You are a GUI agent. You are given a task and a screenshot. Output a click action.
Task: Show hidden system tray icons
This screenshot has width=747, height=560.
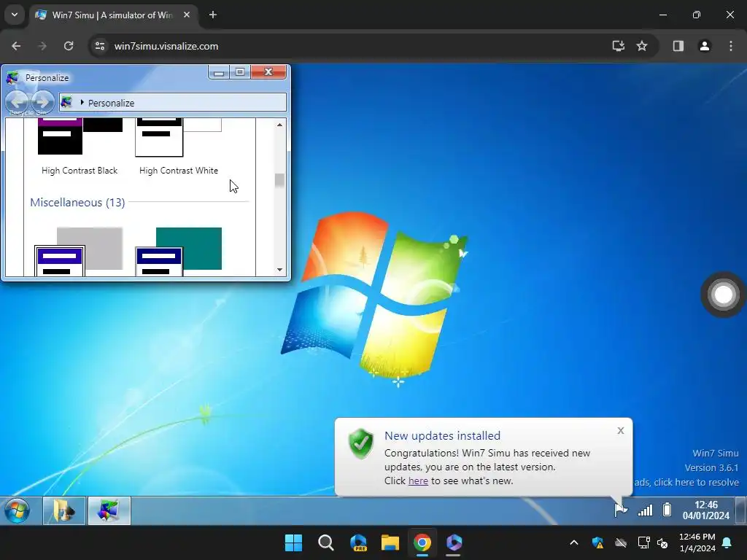(x=574, y=542)
